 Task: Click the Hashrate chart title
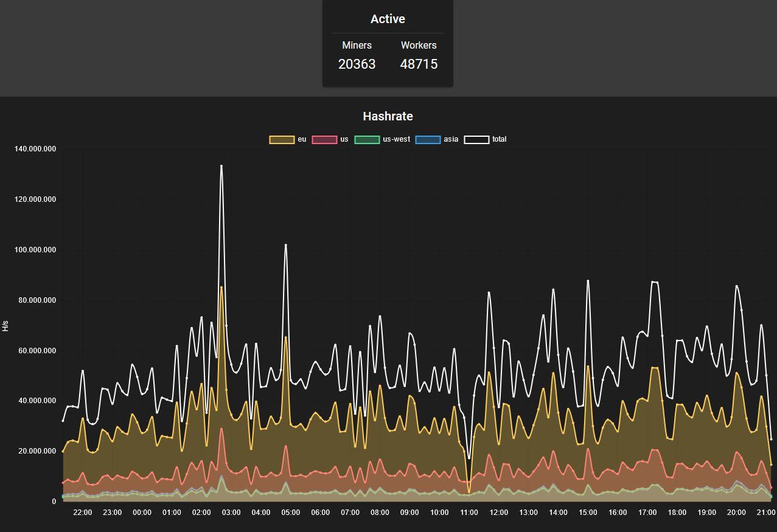click(388, 116)
